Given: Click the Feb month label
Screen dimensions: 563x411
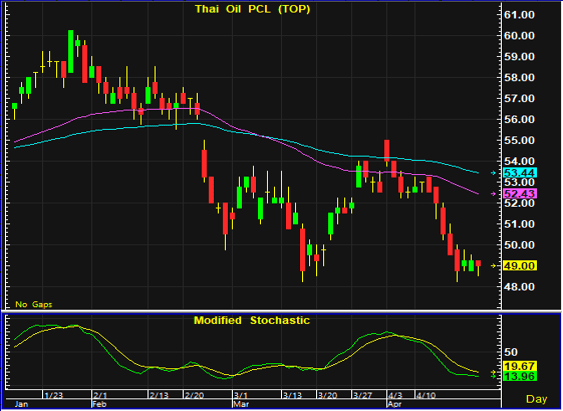Looking at the screenshot, I should tap(99, 405).
